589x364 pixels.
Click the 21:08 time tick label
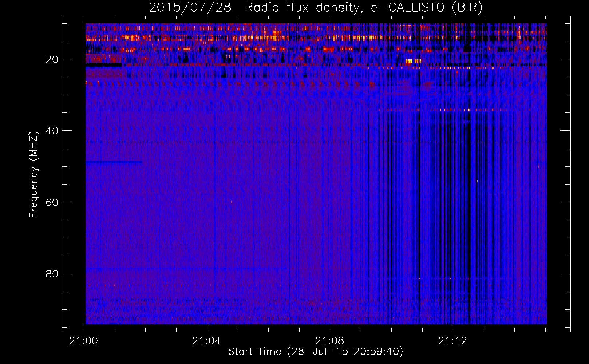click(329, 341)
